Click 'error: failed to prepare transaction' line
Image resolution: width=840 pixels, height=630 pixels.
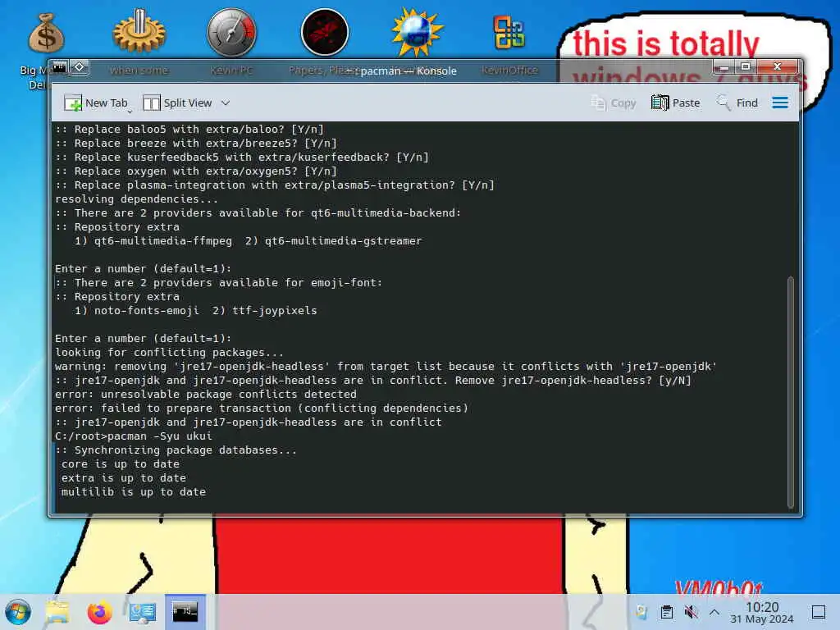pos(262,409)
